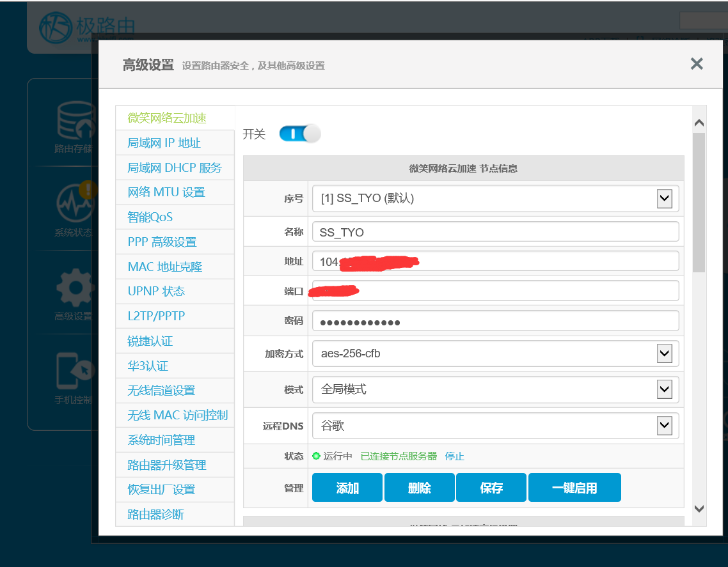Open the 序号 dropdown showing SS_TYO
The width and height of the screenshot is (728, 567).
click(x=495, y=198)
